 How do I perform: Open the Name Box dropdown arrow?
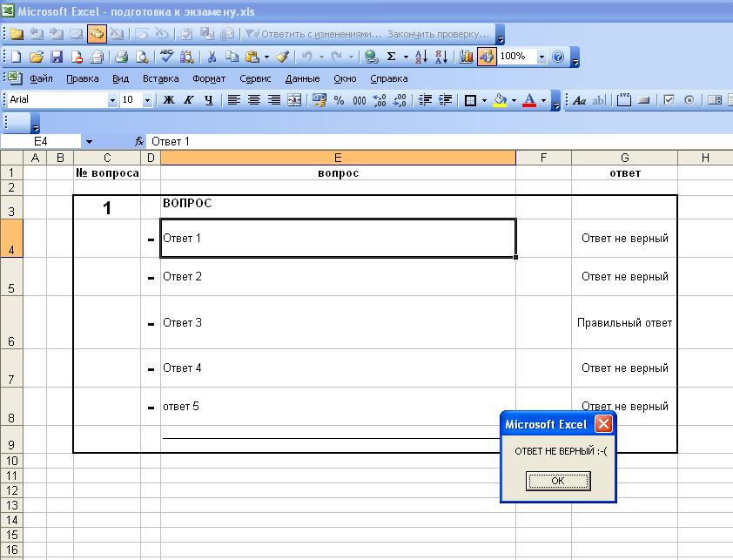point(89,141)
